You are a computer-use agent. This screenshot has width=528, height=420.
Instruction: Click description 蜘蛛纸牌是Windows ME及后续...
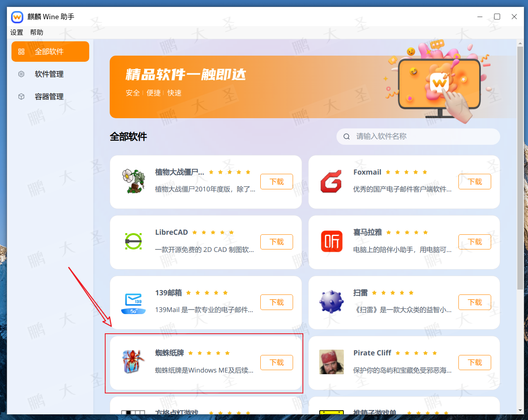point(204,370)
